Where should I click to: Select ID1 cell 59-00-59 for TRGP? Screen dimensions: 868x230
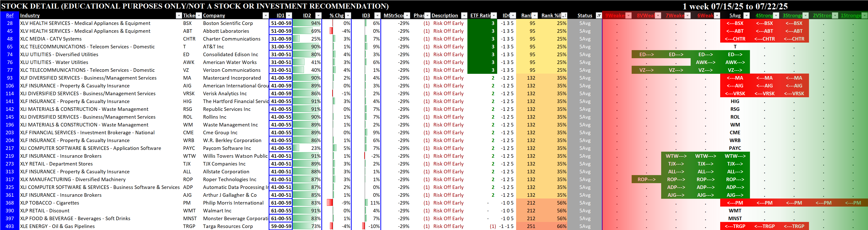(281, 226)
